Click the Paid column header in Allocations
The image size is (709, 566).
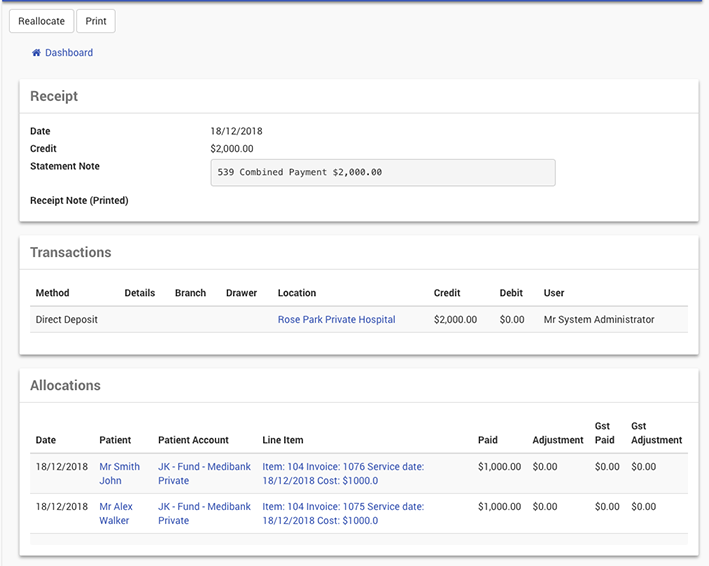pyautogui.click(x=487, y=440)
